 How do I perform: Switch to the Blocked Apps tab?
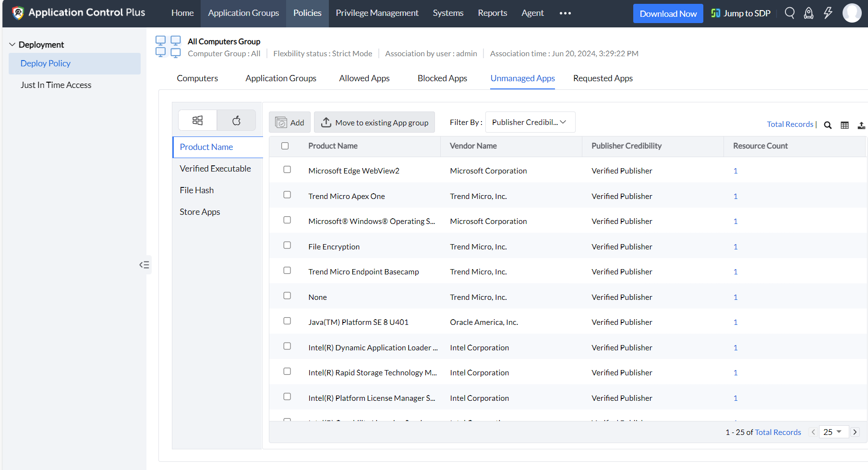coord(442,78)
